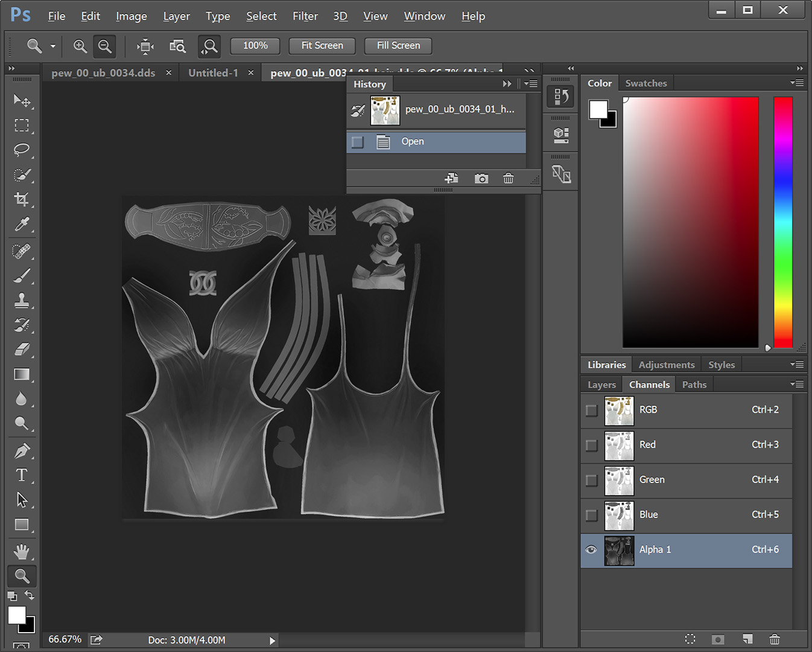Open the Filter menu
The width and height of the screenshot is (812, 652).
pyautogui.click(x=305, y=16)
